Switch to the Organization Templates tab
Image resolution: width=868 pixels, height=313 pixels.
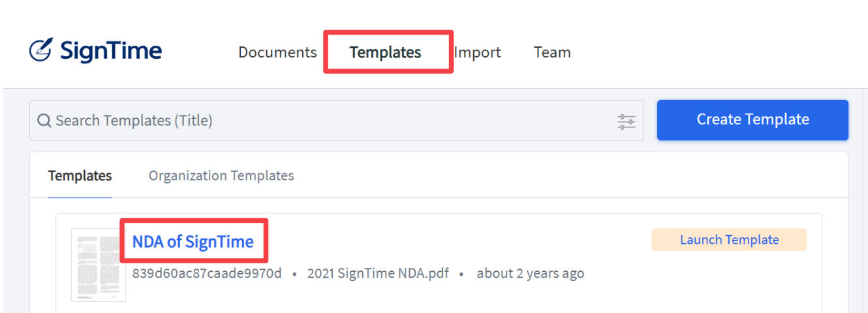click(221, 176)
